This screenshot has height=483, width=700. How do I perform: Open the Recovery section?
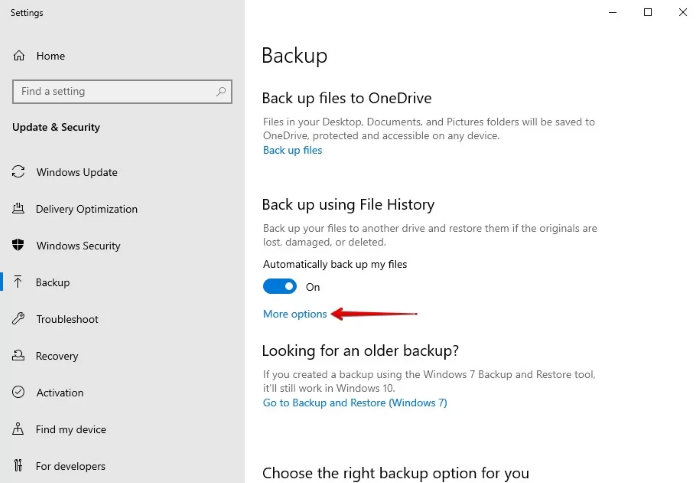click(x=122, y=356)
